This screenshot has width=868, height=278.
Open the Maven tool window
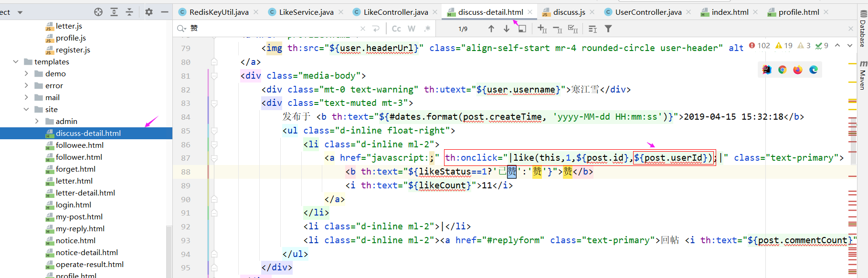(x=863, y=75)
